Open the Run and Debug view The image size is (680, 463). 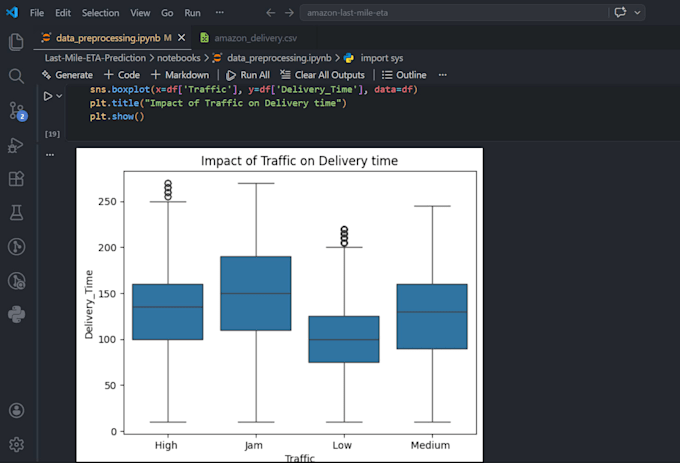coord(16,145)
